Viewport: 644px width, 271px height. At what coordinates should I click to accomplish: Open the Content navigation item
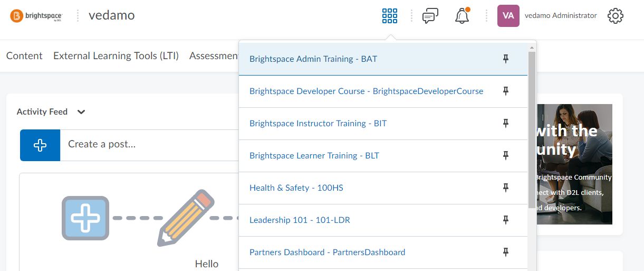click(x=24, y=56)
